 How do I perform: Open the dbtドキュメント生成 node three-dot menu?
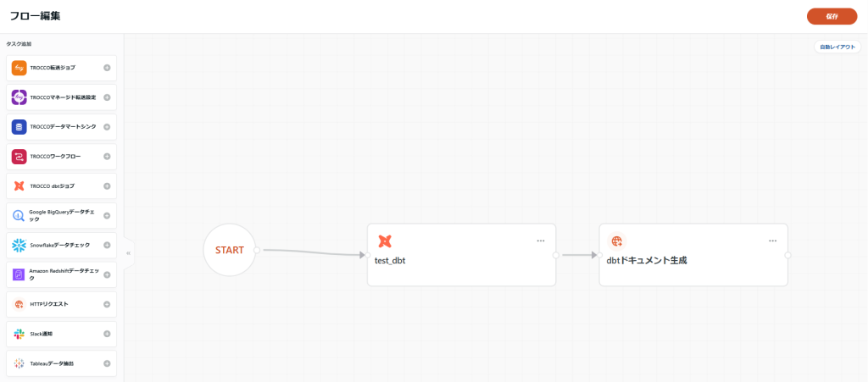(x=773, y=241)
